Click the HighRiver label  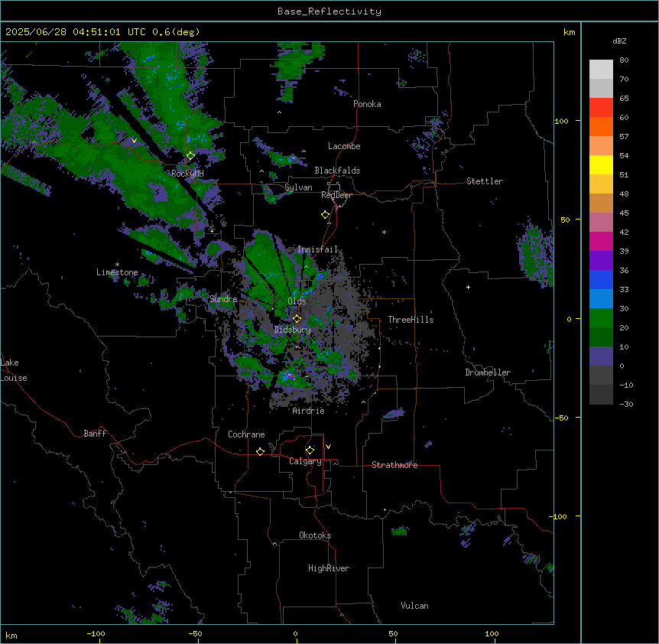[x=329, y=568]
